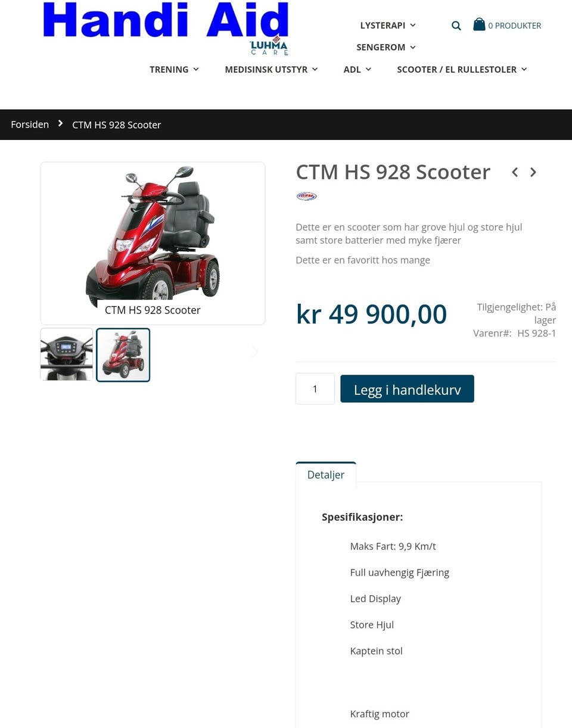Open the shopping bag cart icon

coord(479,24)
